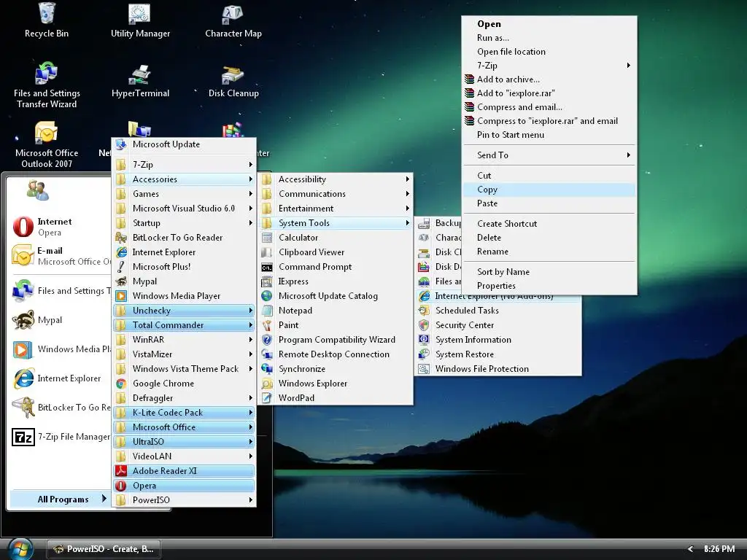Image resolution: width=747 pixels, height=560 pixels.
Task: Click the Adobe Reader XI icon in All Programs
Action: coord(121,471)
